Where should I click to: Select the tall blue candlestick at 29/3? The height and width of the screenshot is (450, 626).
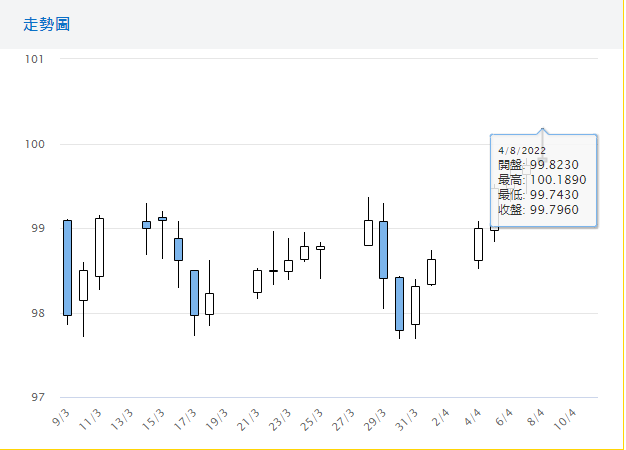(383, 249)
